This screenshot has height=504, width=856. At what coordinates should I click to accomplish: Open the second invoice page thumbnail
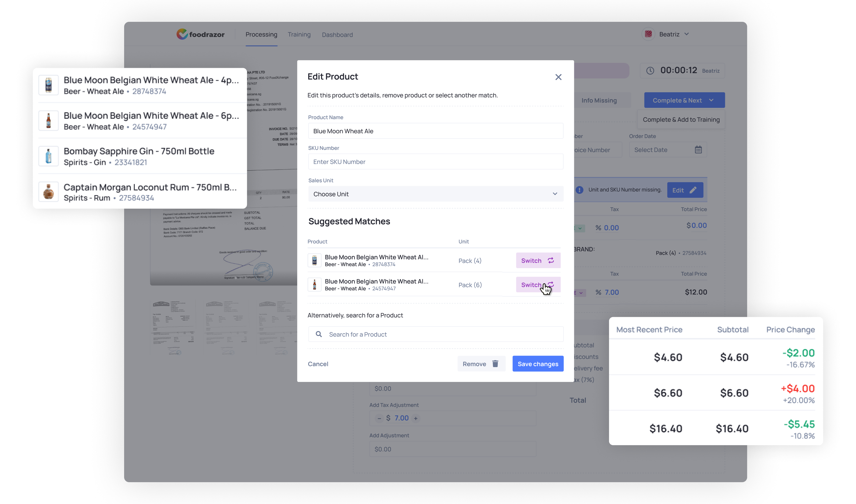[226, 327]
